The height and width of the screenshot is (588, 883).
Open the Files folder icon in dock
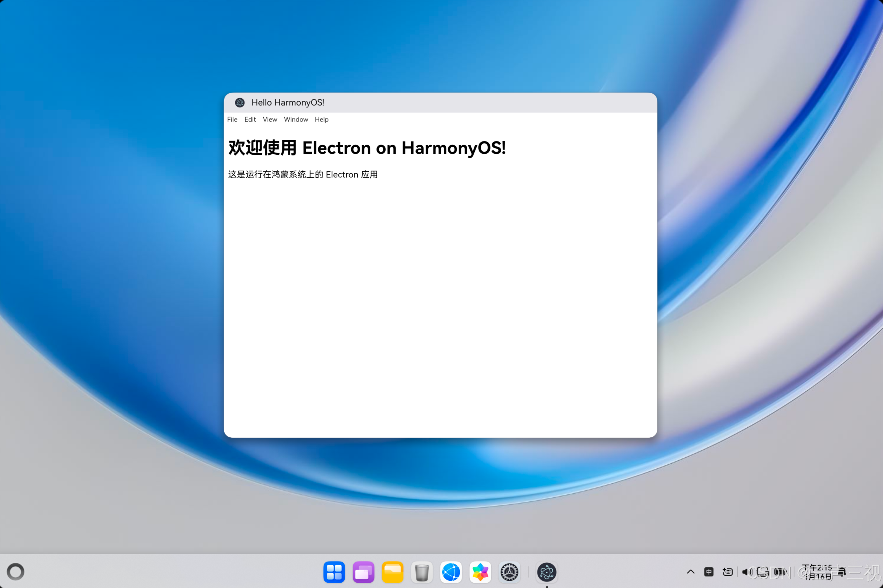click(393, 572)
